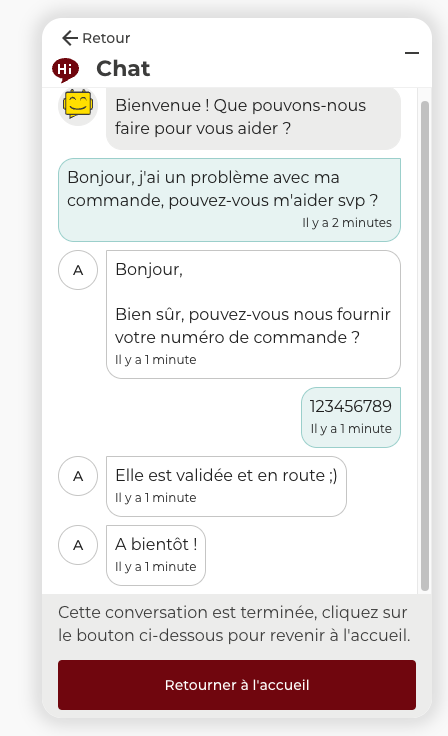Click the 'problème avec ma commande' message bubble
448x736 pixels.
[x=229, y=200]
